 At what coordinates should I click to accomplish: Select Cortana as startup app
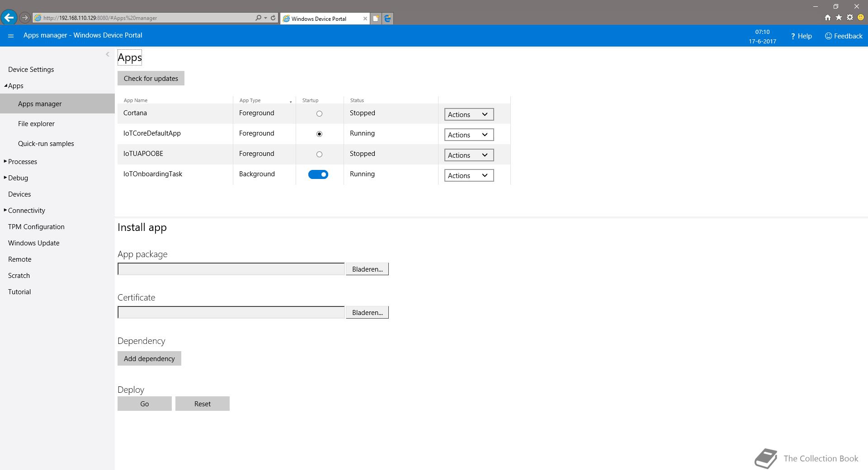point(319,114)
